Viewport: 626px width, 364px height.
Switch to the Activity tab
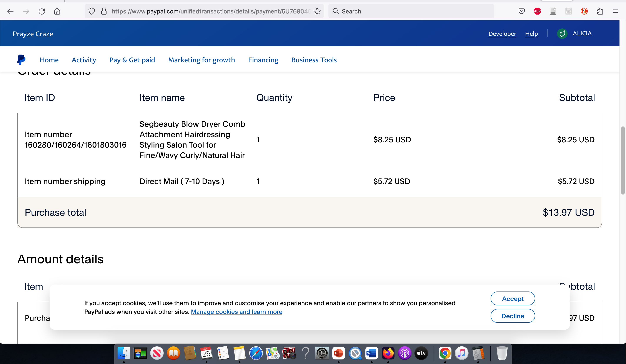coord(84,60)
